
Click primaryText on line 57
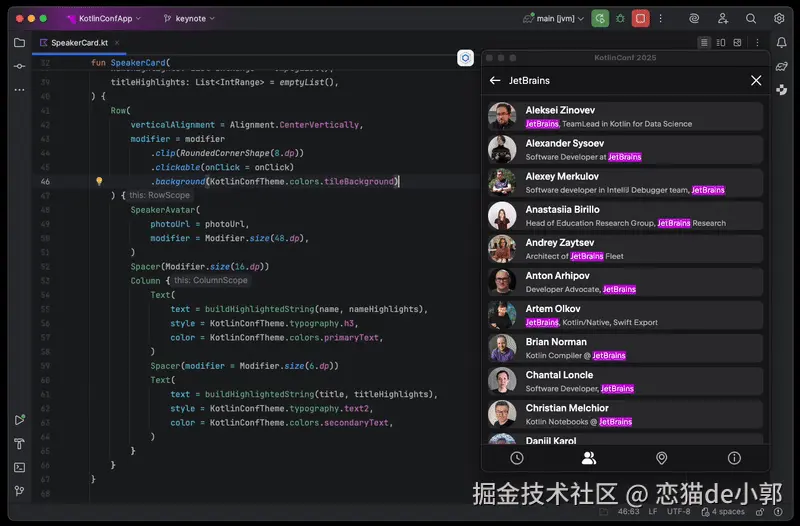point(351,338)
